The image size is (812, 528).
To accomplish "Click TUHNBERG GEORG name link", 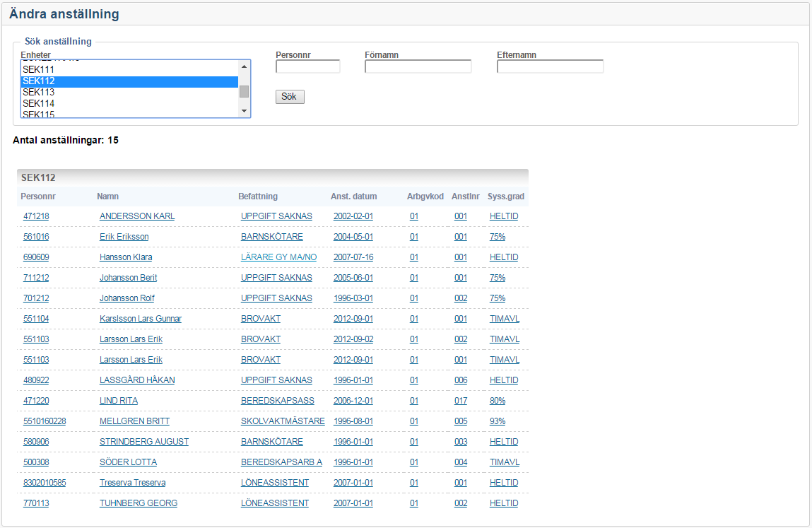I will (139, 503).
